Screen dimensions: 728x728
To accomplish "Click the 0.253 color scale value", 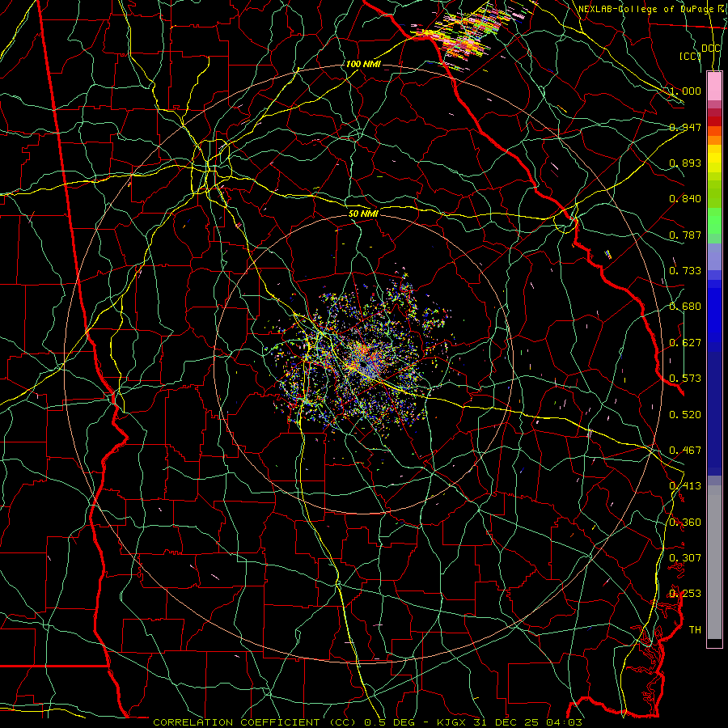I will coord(685,593).
